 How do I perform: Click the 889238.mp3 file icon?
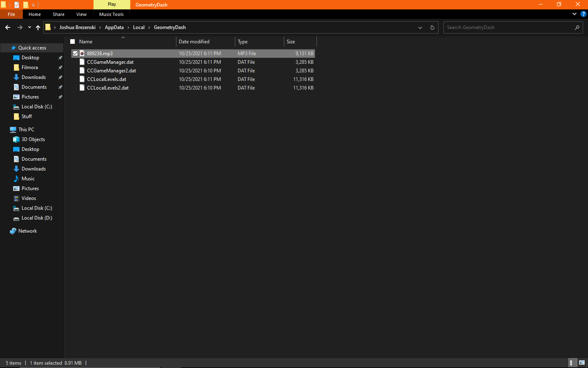82,53
